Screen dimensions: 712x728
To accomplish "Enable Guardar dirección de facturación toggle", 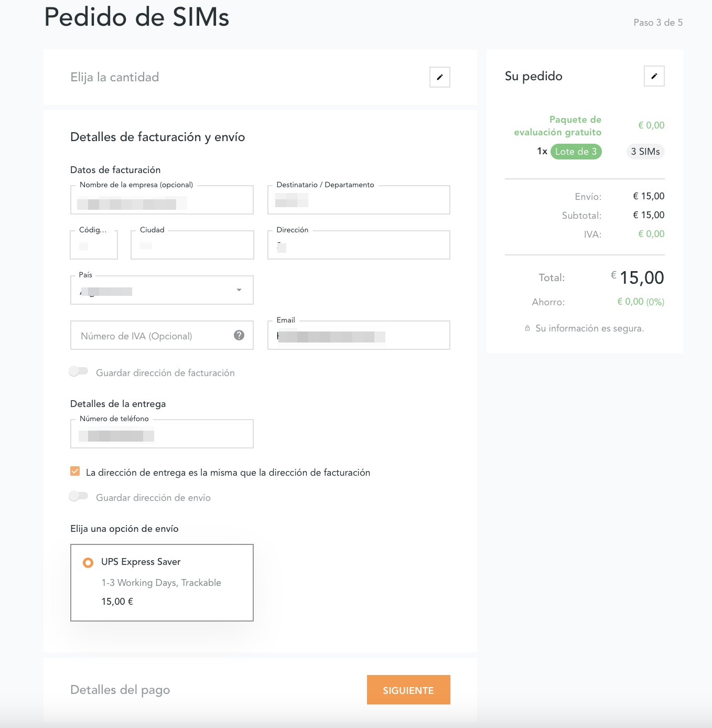I will 79,371.
